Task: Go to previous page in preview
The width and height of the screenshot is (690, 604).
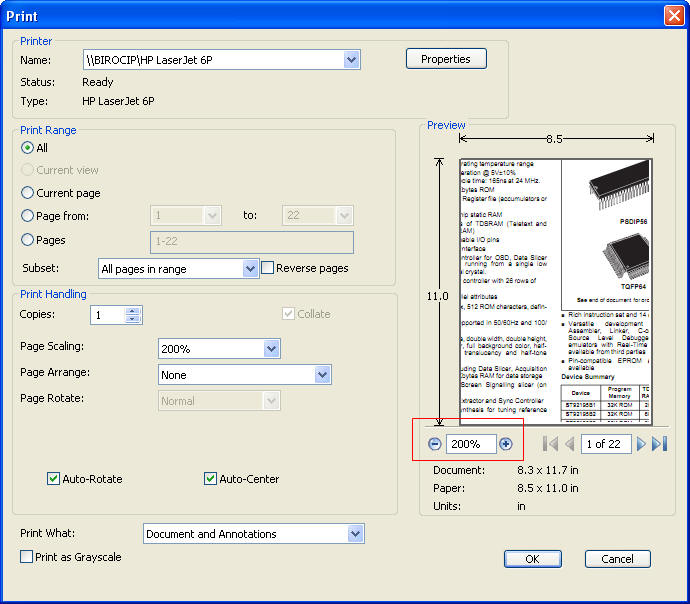Action: (x=569, y=444)
